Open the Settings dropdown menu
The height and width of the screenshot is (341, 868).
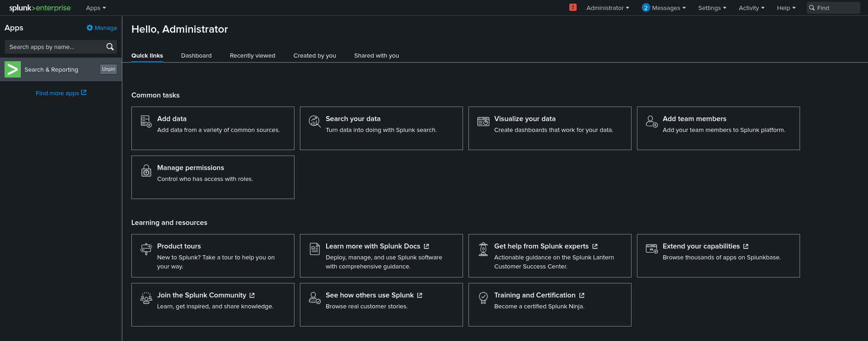coord(712,8)
